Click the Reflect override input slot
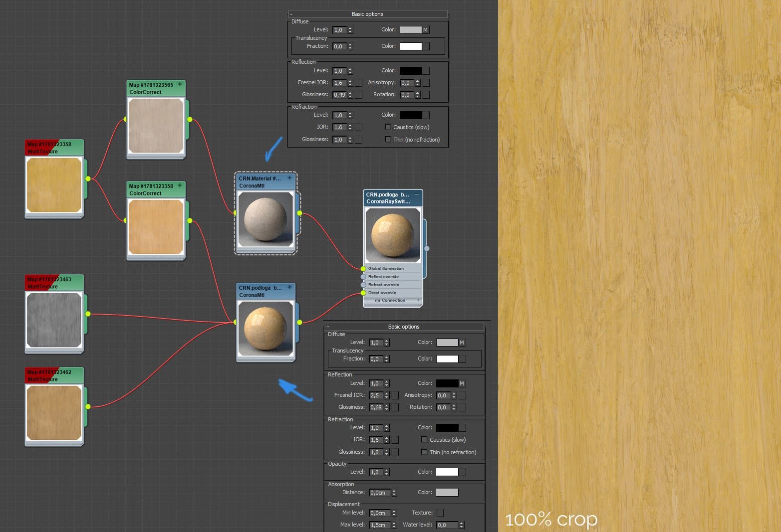This screenshot has width=781, height=532. 363,277
